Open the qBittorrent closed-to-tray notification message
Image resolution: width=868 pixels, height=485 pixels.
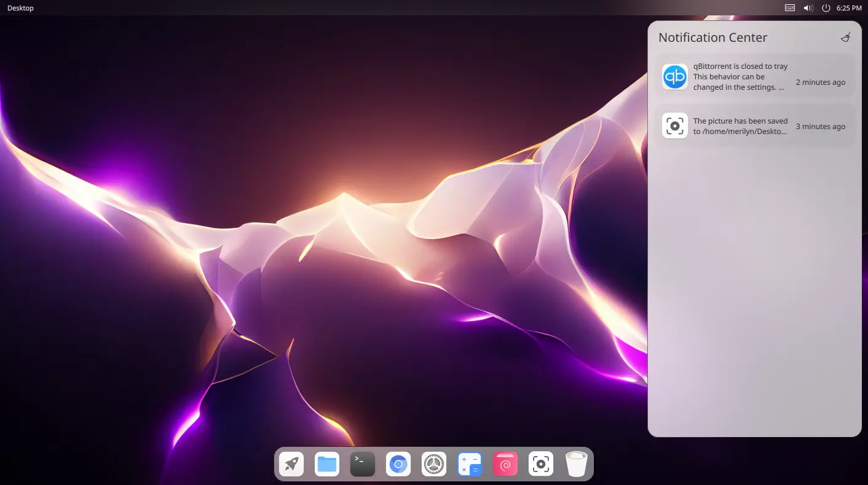(x=740, y=77)
